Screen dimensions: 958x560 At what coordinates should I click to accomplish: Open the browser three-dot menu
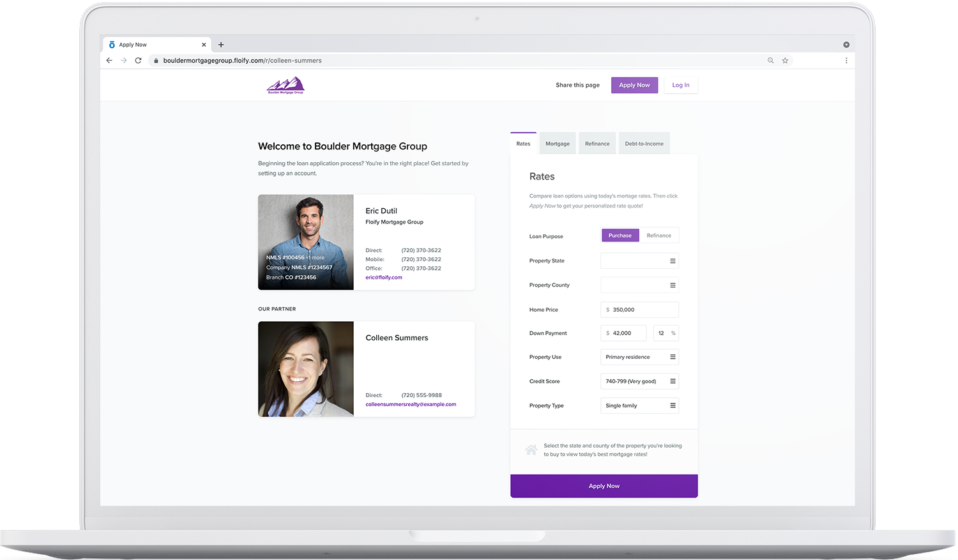point(846,61)
